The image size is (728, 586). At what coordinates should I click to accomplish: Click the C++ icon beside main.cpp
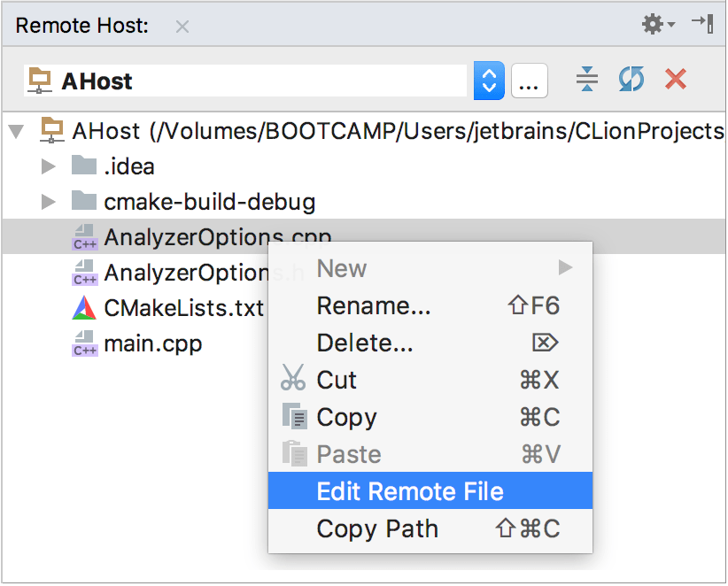coord(84,343)
